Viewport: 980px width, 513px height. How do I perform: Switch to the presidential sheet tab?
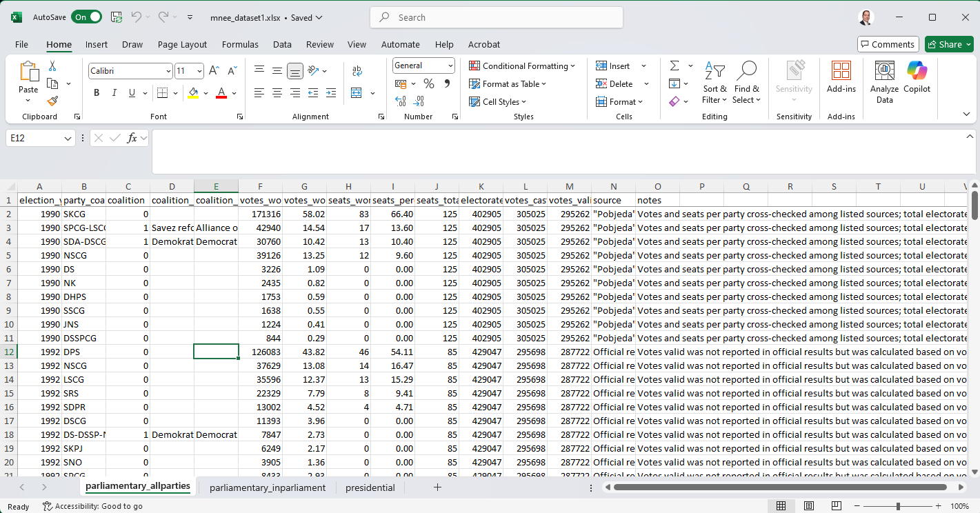tap(370, 487)
